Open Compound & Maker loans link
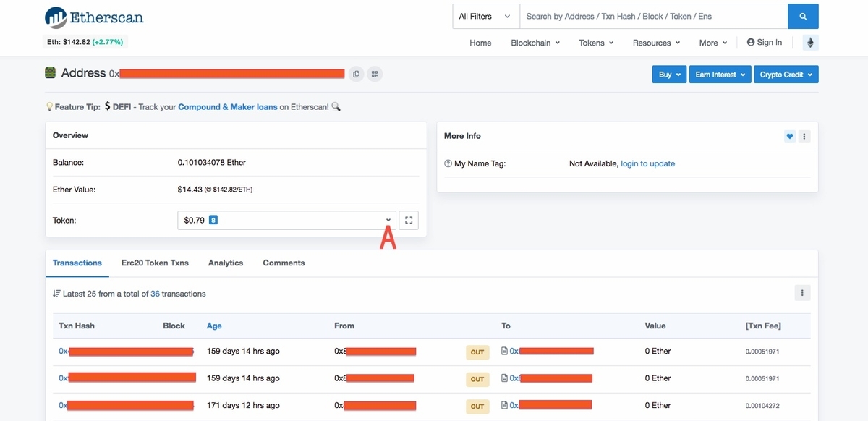This screenshot has height=421, width=868. click(x=228, y=107)
